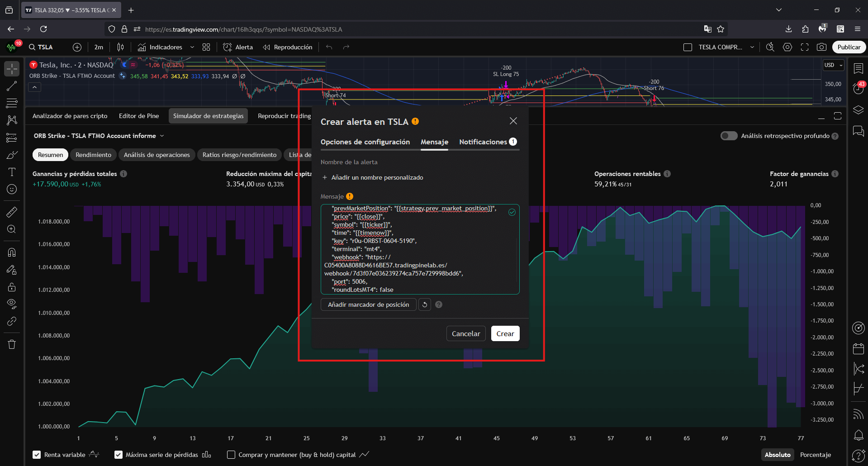Select the crosshair cursor tool

12,69
